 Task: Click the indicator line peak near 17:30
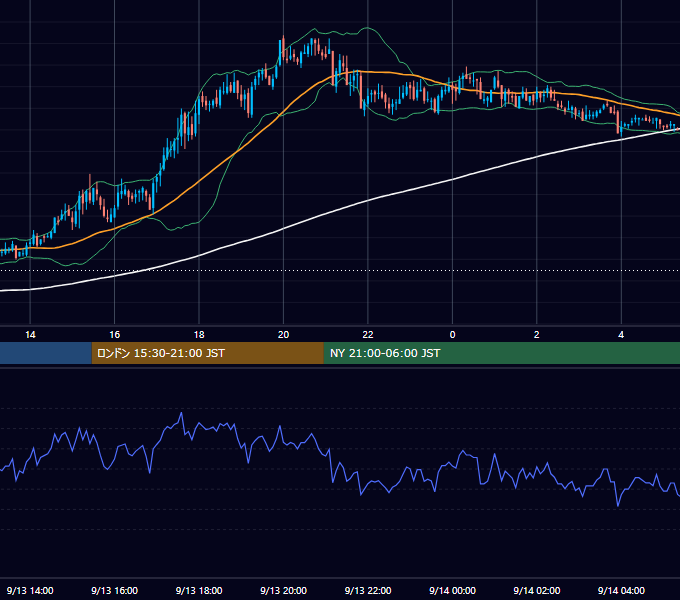click(181, 413)
